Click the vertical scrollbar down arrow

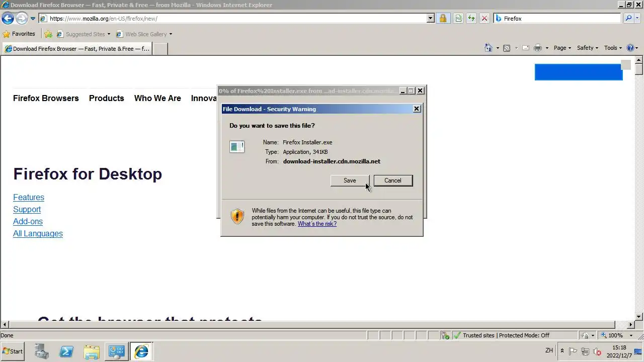639,316
